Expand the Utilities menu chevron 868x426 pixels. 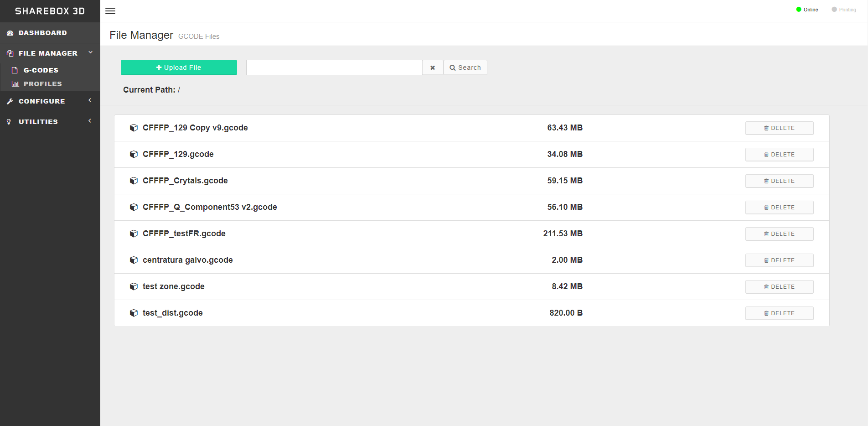point(90,121)
